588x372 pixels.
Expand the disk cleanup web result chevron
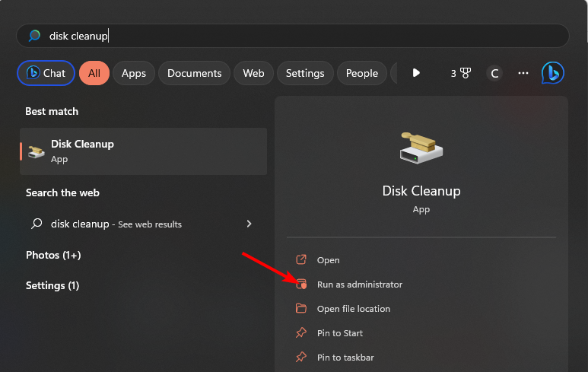click(x=249, y=224)
